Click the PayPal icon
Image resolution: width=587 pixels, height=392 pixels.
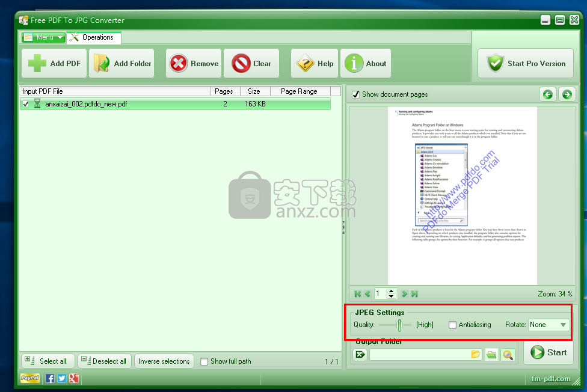coord(30,378)
